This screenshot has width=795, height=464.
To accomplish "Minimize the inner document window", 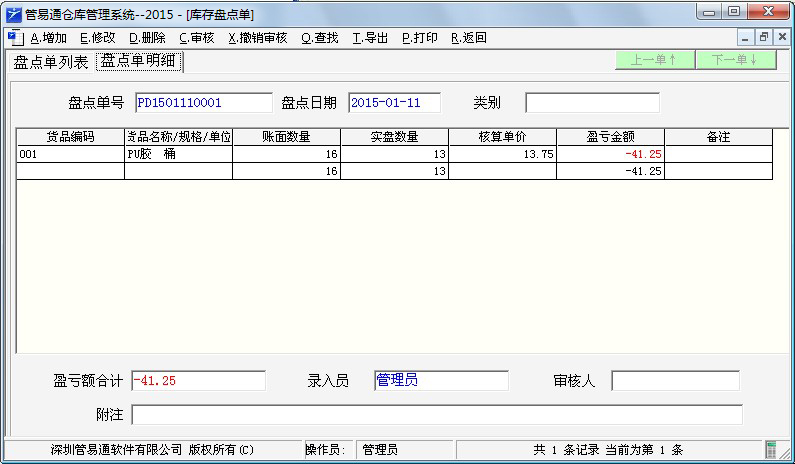I will point(745,38).
